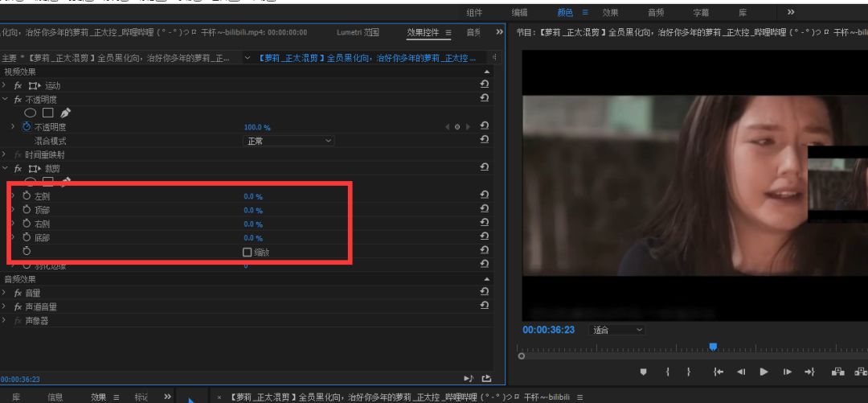Step back one frame
868x403 pixels.
pyautogui.click(x=741, y=372)
